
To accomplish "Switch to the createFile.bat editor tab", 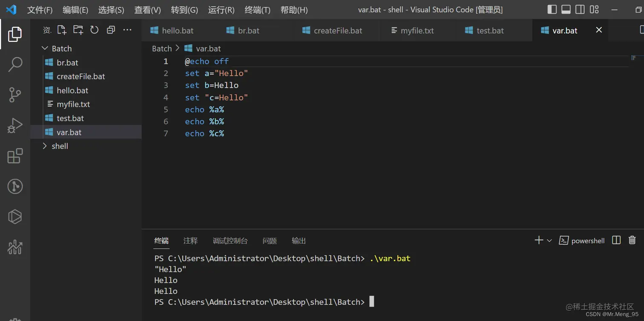I will (338, 30).
